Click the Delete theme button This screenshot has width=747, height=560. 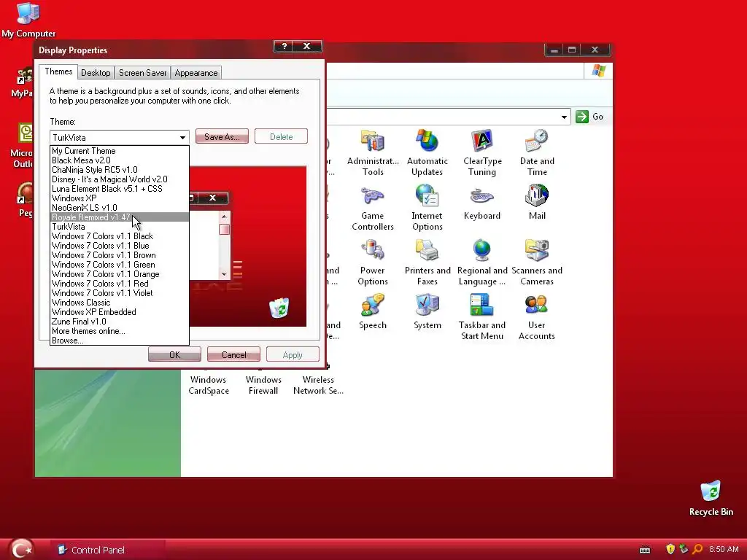[x=281, y=136]
